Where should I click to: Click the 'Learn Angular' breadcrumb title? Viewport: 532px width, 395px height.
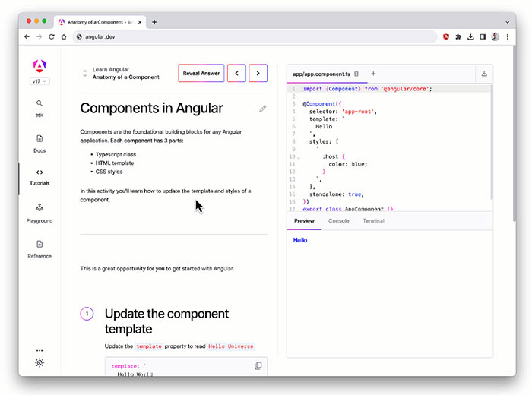pos(111,70)
